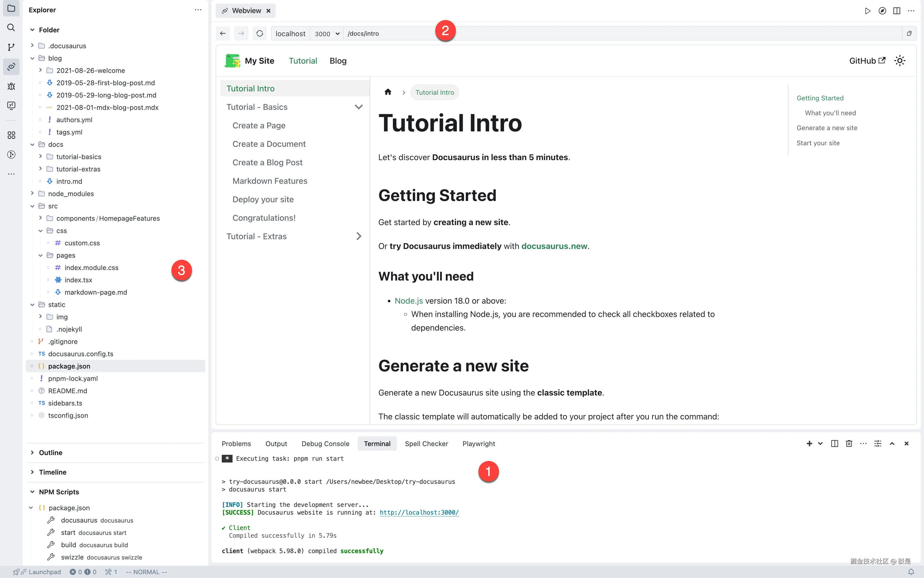Screen dimensions: 924x578
Task: Open the Extensions view icon
Action: (11, 135)
